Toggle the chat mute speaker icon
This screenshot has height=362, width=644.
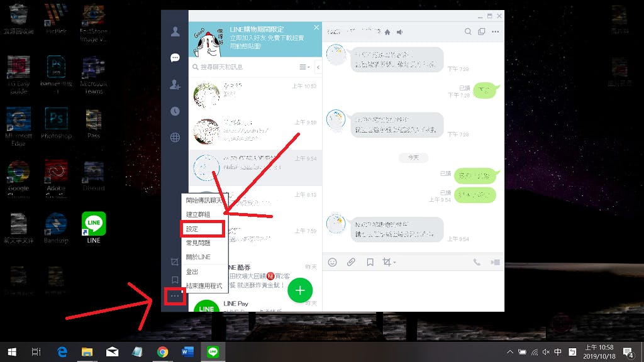point(399,32)
